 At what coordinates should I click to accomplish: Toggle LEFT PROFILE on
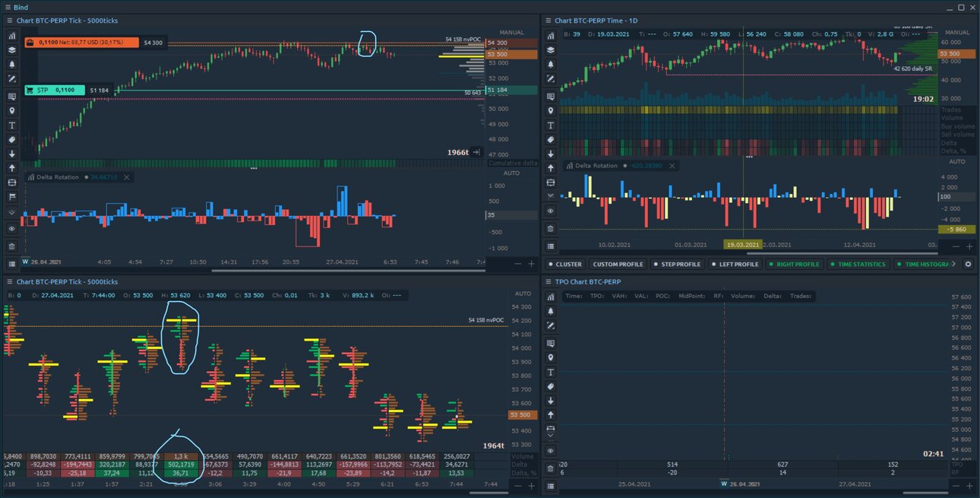pos(735,265)
